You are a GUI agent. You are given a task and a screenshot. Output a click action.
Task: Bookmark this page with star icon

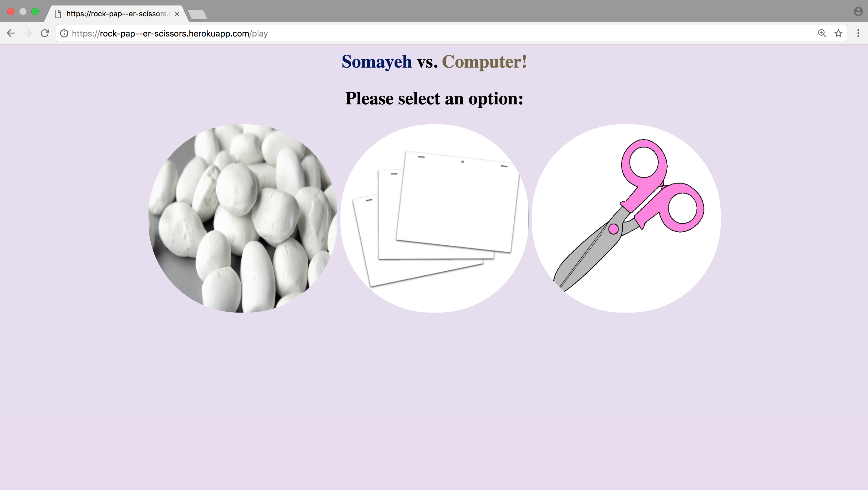point(838,33)
